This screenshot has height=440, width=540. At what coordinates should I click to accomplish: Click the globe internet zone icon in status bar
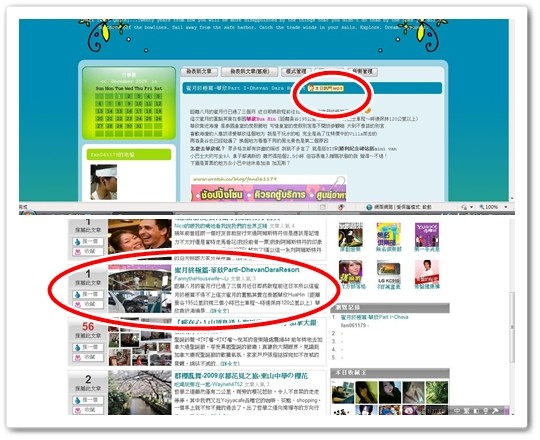[x=369, y=207]
